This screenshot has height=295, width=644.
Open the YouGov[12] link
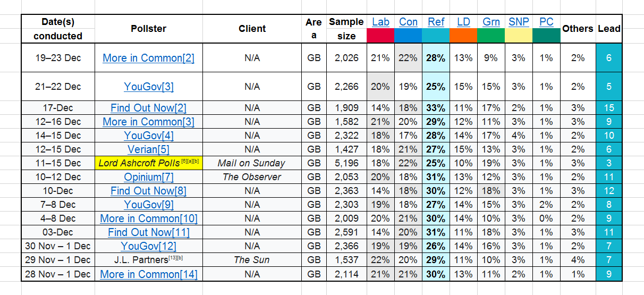pos(148,246)
